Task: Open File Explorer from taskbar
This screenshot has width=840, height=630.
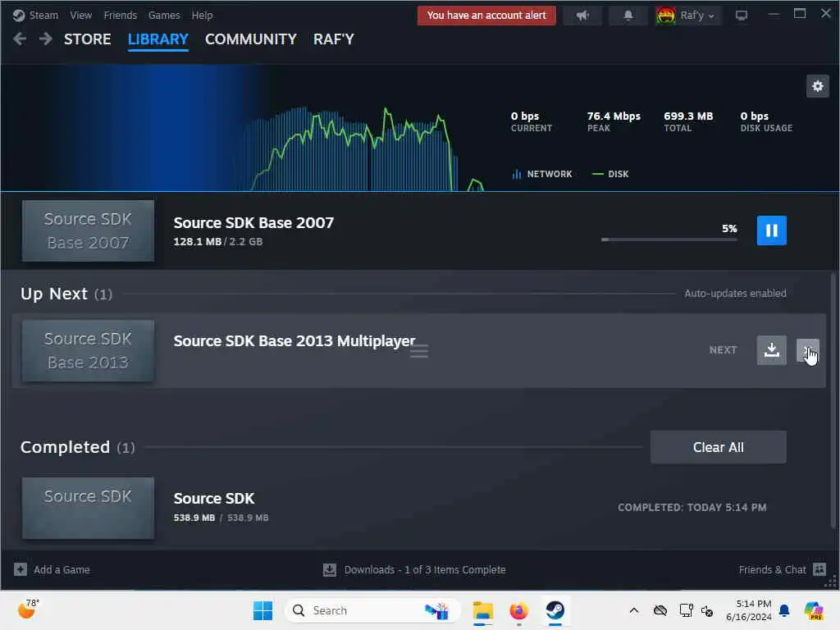Action: point(482,610)
